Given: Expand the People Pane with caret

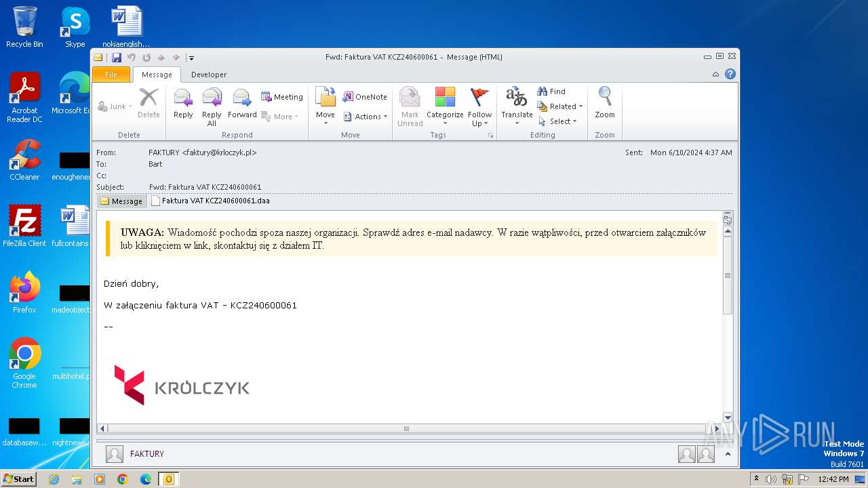Looking at the screenshot, I should pos(728,454).
